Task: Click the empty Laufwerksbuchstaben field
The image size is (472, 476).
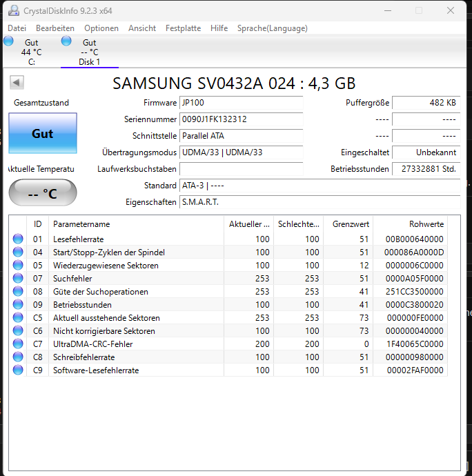Action: point(241,169)
